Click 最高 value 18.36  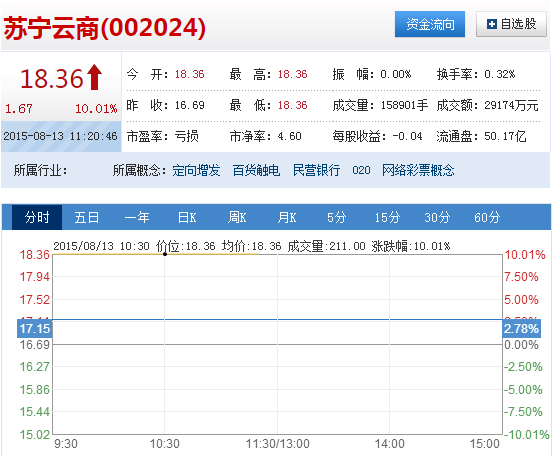[293, 74]
